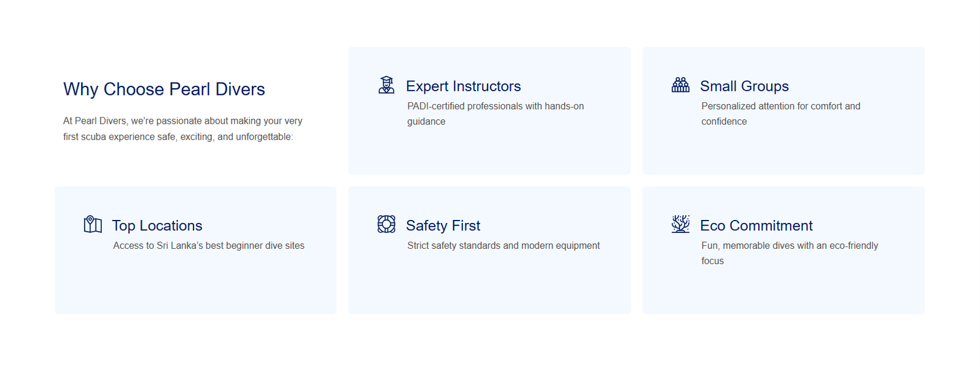Click empty space below Safety First description

[489, 285]
